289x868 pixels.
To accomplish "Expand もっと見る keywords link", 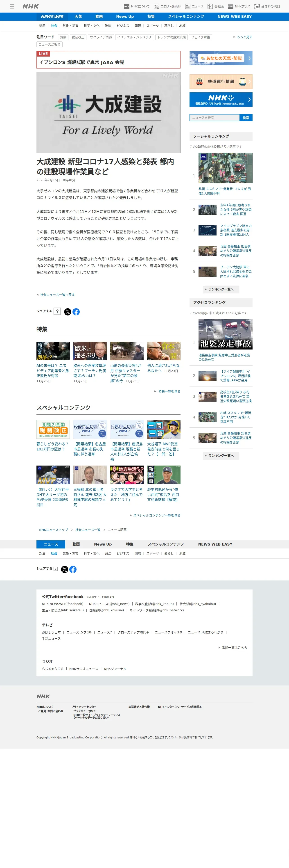I will [243, 37].
